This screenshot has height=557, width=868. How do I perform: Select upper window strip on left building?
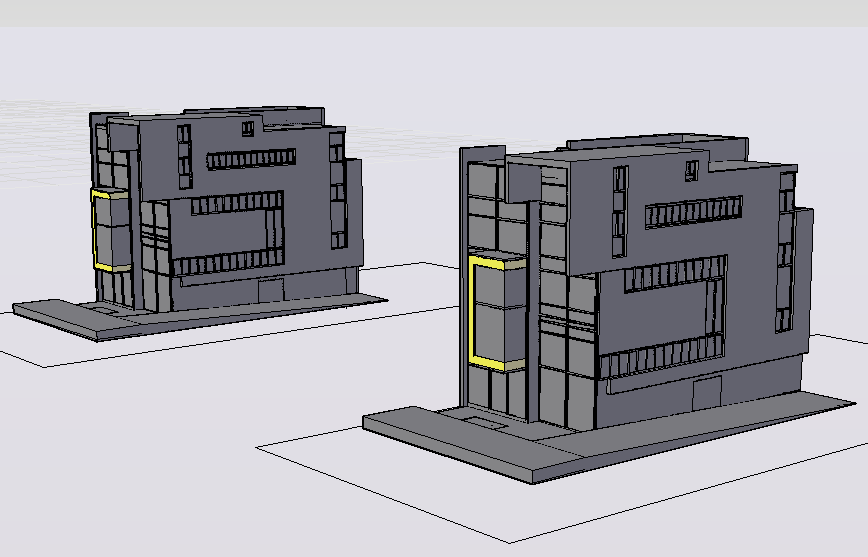tap(251, 159)
